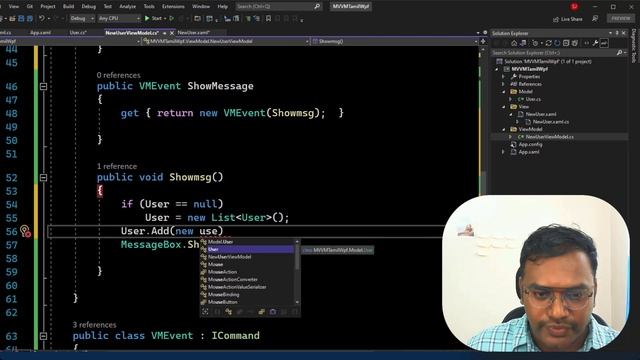Click the '1 reference' CodeLens above Showmsg
640x360 pixels.
117,167
